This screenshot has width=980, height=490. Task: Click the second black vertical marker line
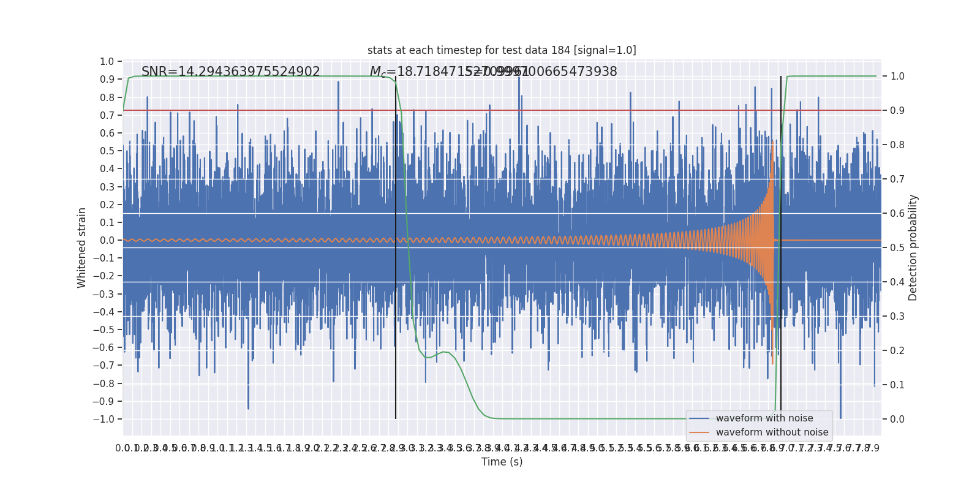point(780,247)
